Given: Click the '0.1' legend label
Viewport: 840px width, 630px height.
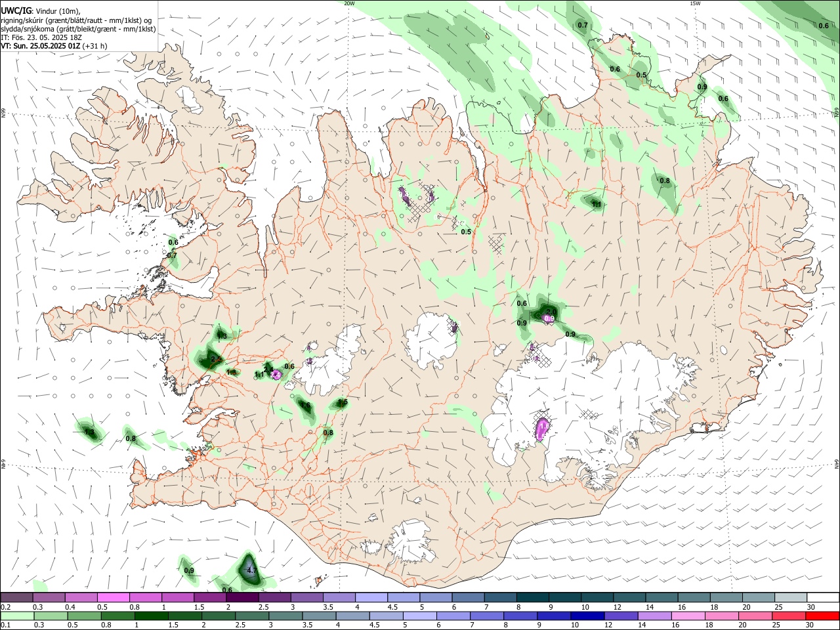Looking at the screenshot, I should (x=5, y=625).
